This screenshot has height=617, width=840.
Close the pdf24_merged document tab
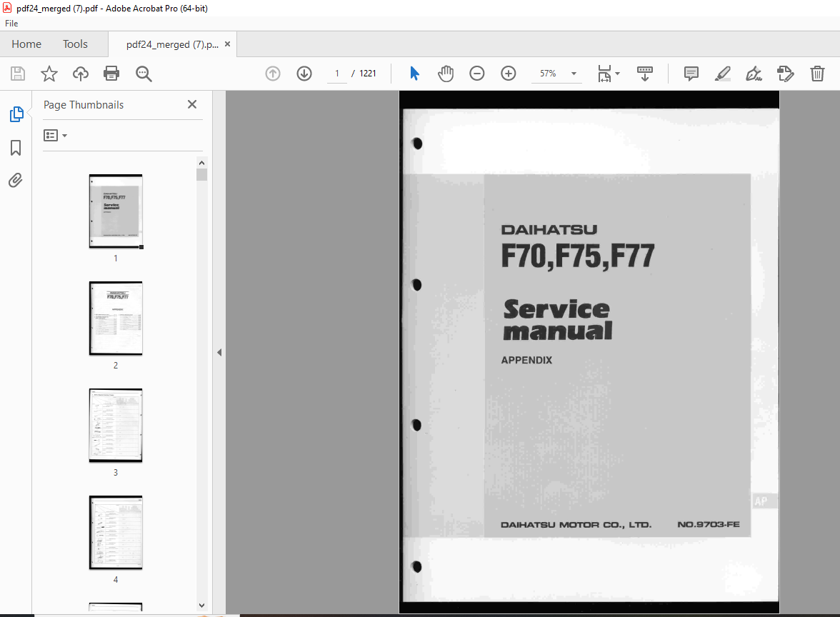pos(228,44)
